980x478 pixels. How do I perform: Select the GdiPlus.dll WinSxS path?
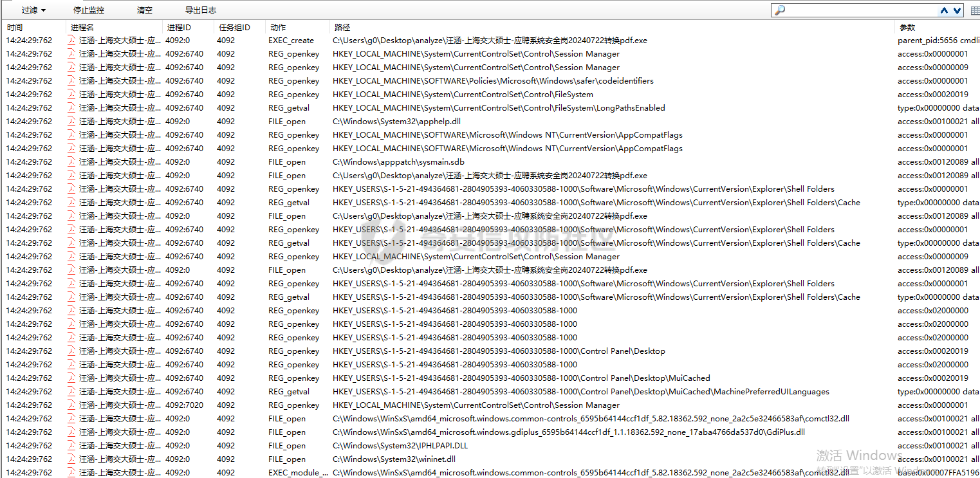point(569,432)
